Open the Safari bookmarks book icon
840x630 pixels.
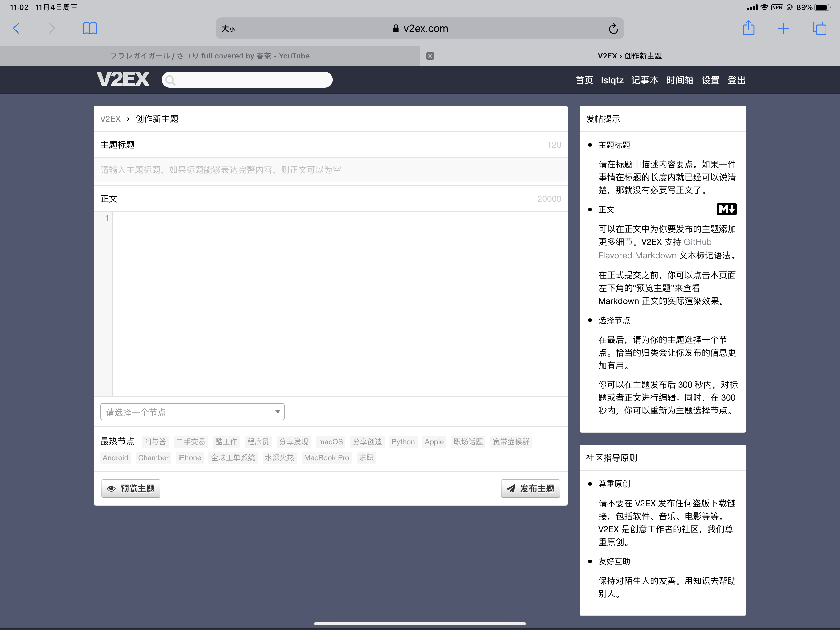tap(89, 29)
